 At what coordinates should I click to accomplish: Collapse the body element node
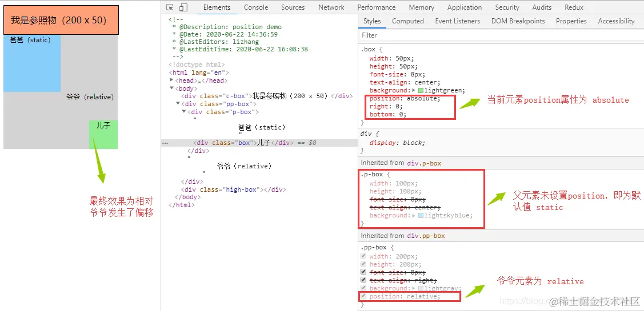(171, 88)
